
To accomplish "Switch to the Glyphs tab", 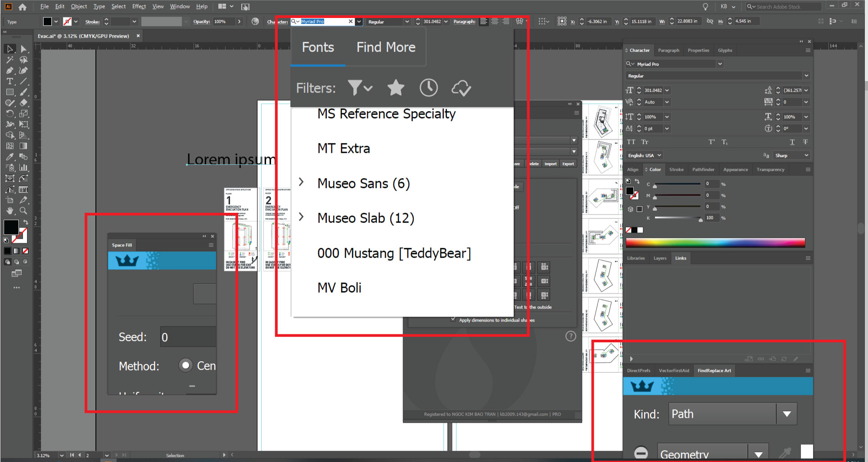I will [725, 50].
